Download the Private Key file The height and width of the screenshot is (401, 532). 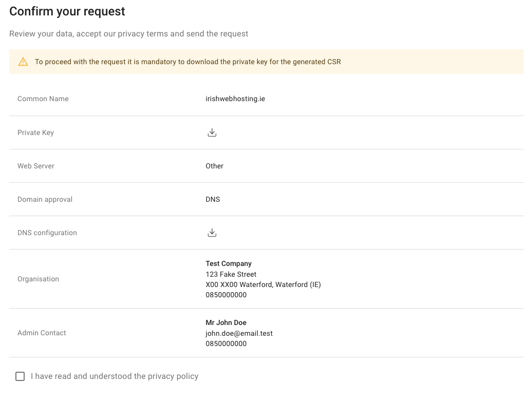(212, 132)
